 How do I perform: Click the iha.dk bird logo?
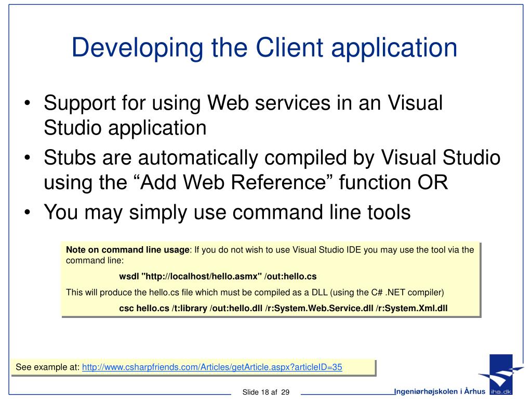(x=500, y=374)
